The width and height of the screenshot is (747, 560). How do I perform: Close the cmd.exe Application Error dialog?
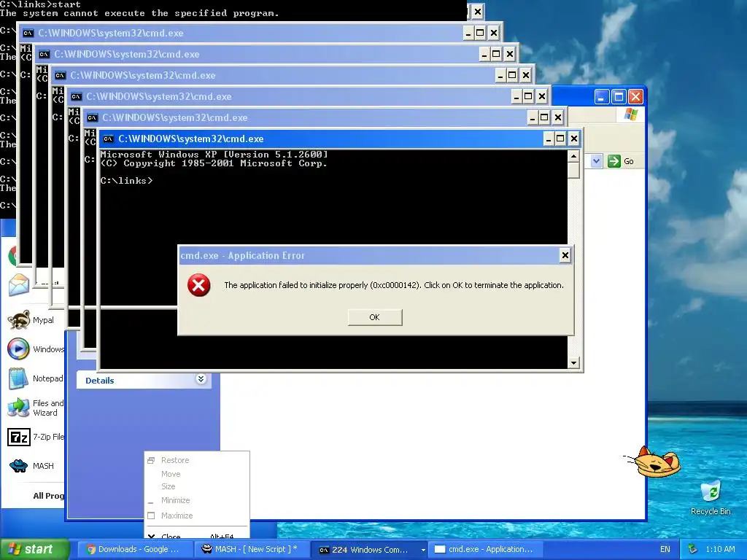(x=565, y=256)
